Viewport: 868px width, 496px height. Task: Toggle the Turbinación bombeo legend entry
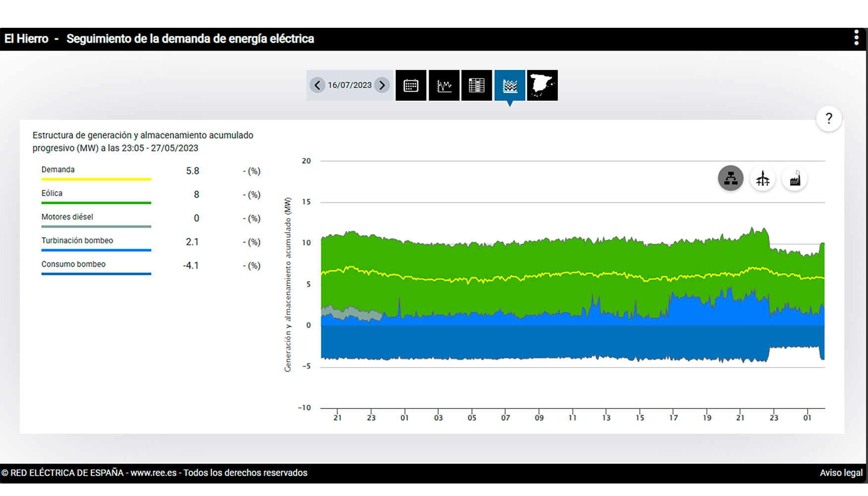(x=77, y=241)
